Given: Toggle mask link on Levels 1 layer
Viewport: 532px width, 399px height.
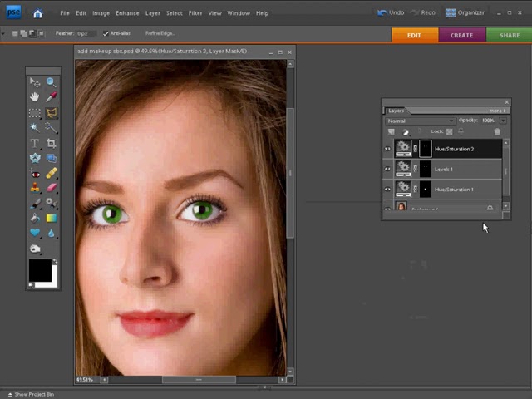Looking at the screenshot, I should 416,169.
